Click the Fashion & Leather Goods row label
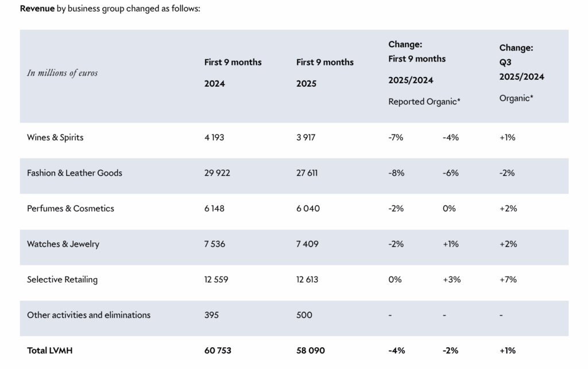This screenshot has width=588, height=369. coord(75,173)
